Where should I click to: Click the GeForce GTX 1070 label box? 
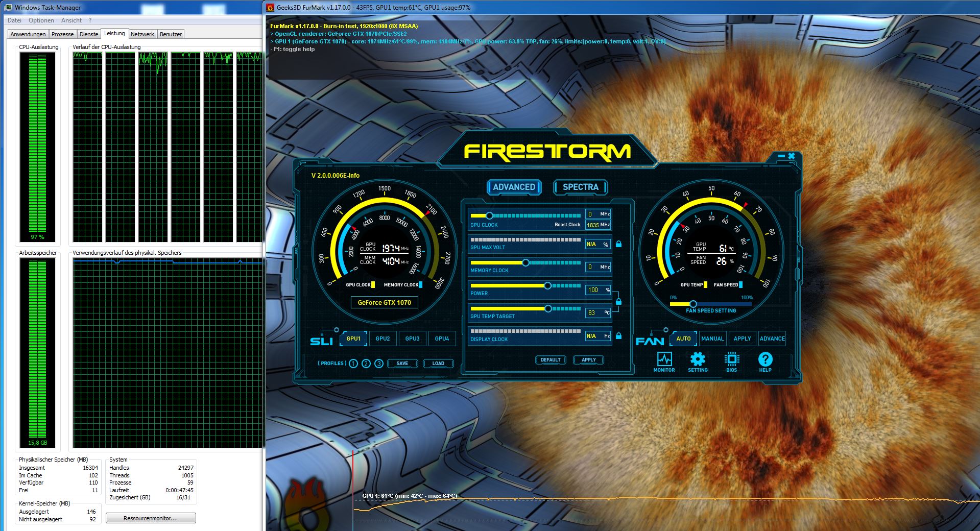pos(384,303)
